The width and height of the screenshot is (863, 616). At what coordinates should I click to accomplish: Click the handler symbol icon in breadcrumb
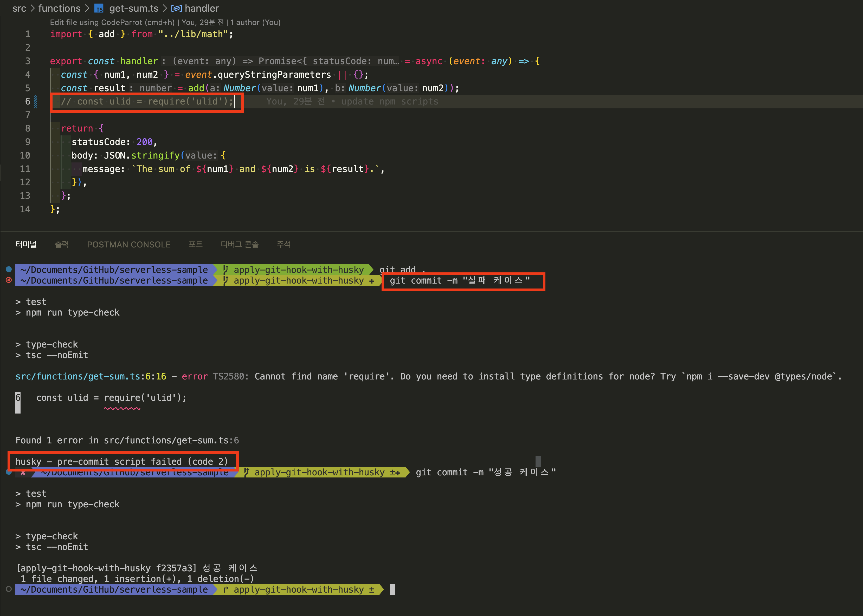[x=176, y=8]
